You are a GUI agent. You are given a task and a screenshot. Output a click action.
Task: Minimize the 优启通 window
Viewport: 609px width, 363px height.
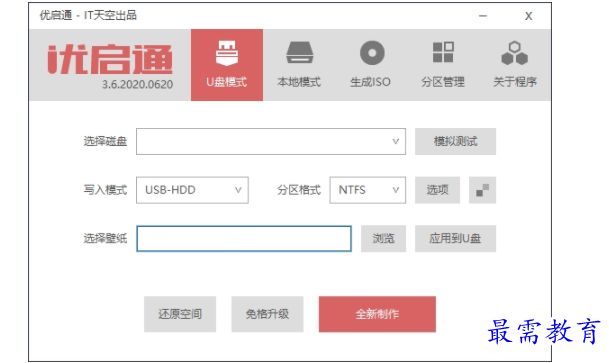coord(483,16)
